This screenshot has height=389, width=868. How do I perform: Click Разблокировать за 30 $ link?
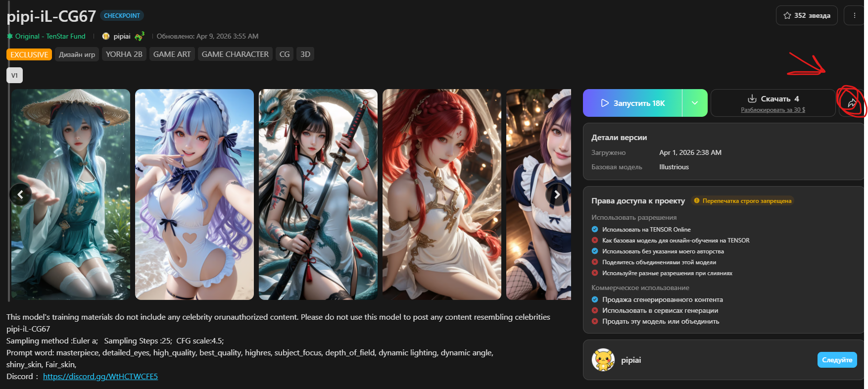[773, 110]
